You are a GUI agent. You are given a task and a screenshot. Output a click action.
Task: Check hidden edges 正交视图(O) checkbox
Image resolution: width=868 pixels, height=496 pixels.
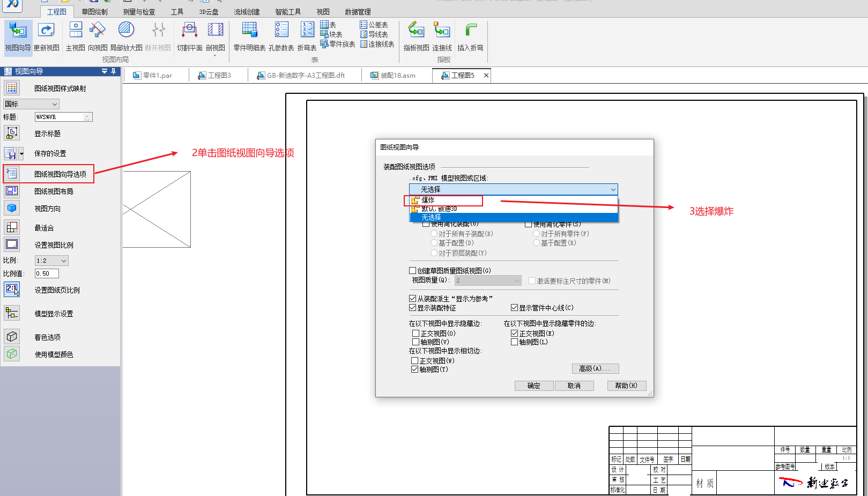416,334
